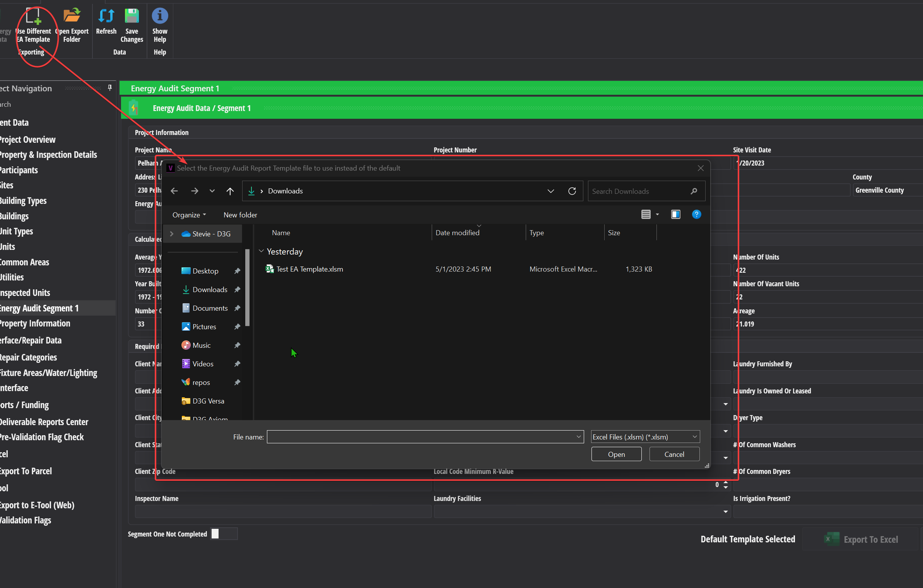This screenshot has height=588, width=923.
Task: Toggle the preview pane in the file dialog
Action: point(675,214)
